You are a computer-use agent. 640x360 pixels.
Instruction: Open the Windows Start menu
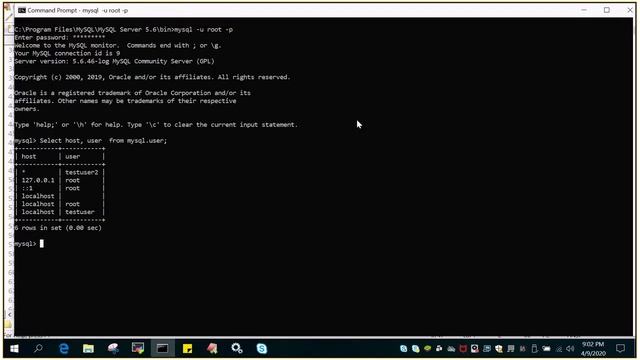[x=14, y=349]
